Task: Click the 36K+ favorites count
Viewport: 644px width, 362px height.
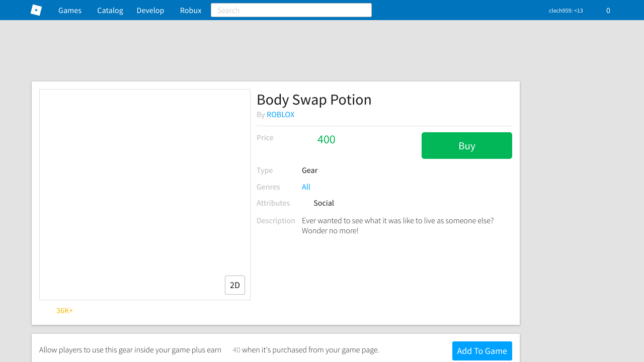Action: [64, 311]
